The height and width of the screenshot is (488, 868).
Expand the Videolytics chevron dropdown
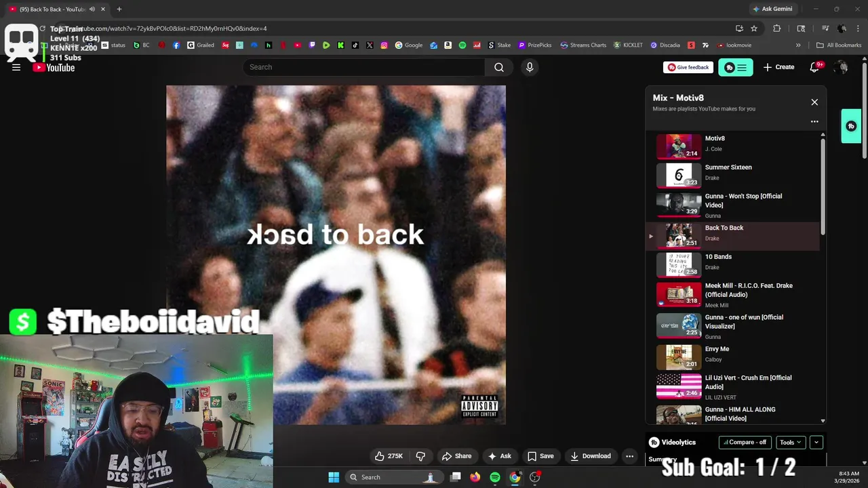tap(816, 442)
